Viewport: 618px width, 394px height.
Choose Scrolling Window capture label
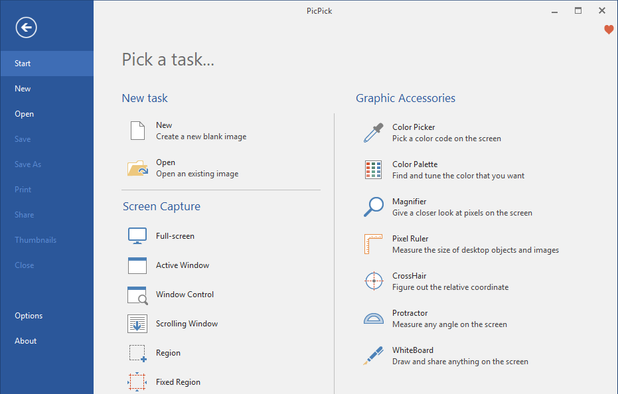[x=187, y=323]
